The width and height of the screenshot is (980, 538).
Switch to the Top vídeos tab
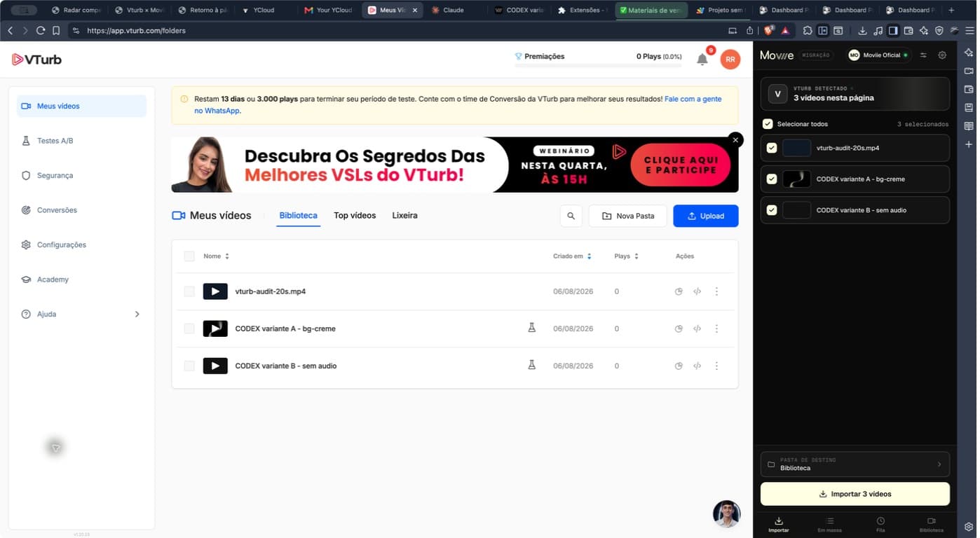click(355, 215)
